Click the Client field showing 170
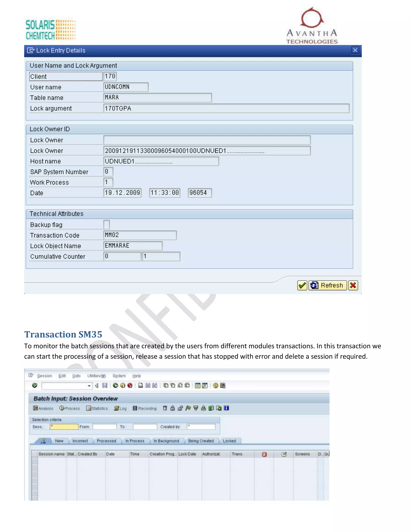Image resolution: width=411 pixels, height=532 pixels. click(110, 76)
